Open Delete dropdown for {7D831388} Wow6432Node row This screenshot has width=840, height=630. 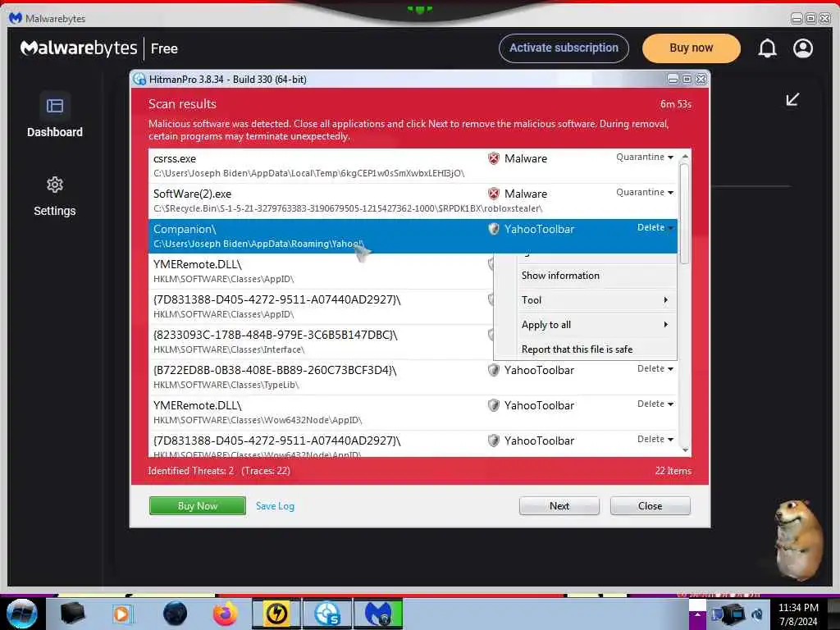tap(655, 440)
